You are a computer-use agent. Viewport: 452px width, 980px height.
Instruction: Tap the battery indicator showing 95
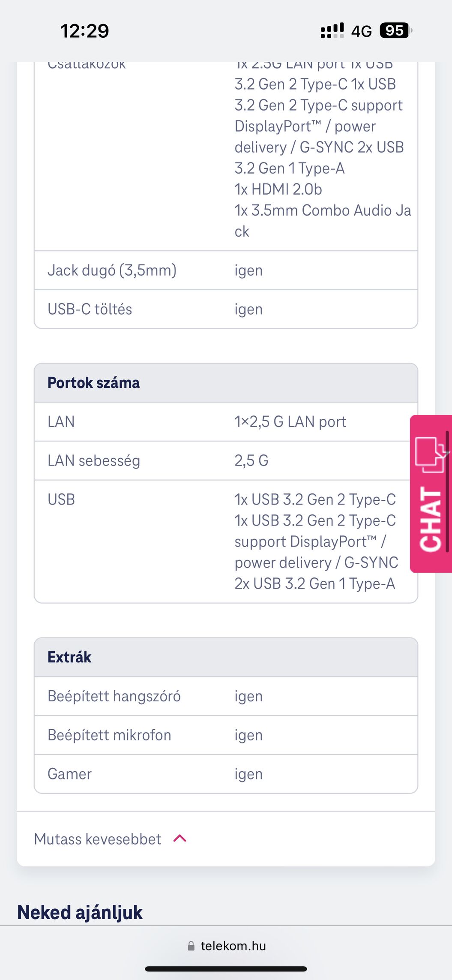(x=395, y=31)
